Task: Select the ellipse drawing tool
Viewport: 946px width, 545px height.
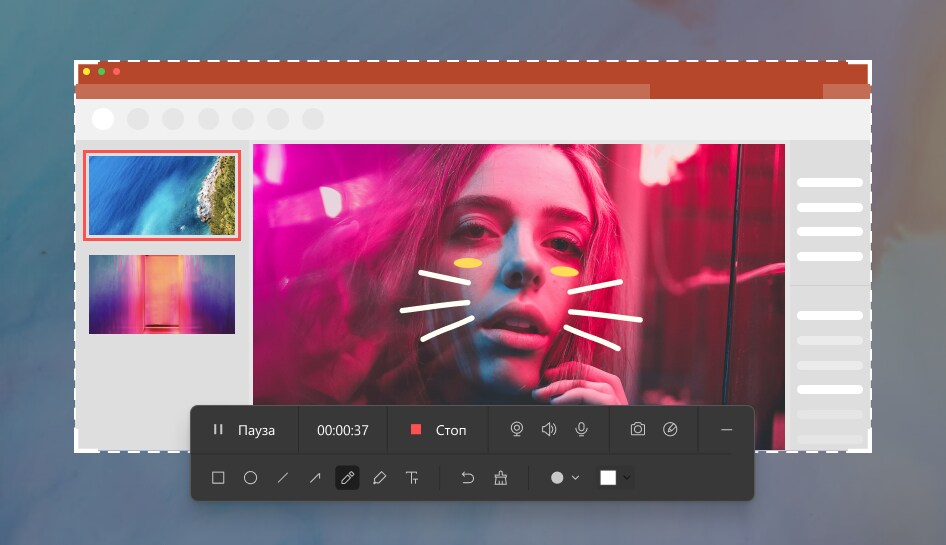Action: 250,478
